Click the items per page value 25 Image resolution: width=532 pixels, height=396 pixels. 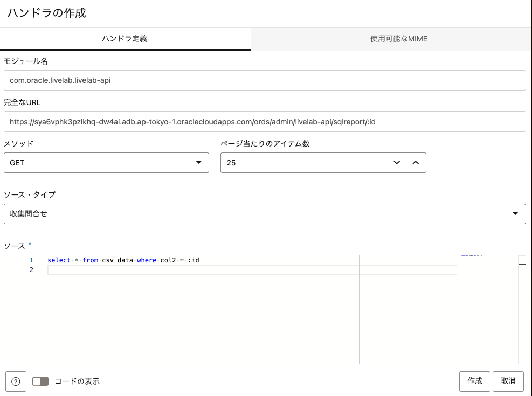click(231, 163)
